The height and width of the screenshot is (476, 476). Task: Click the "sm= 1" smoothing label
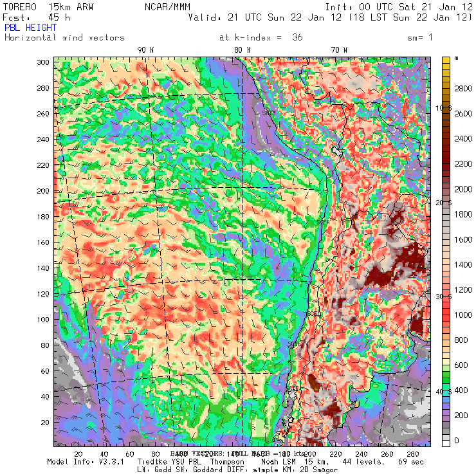420,38
